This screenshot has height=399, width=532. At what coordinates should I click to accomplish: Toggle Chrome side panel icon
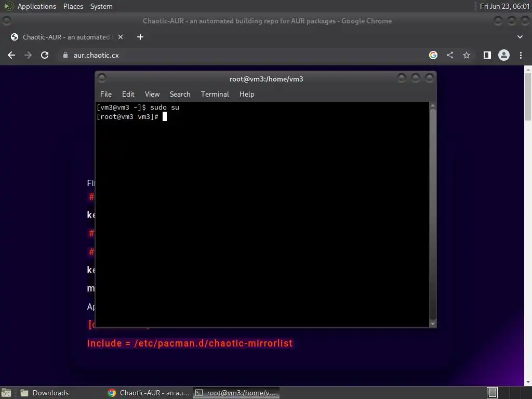click(x=487, y=55)
